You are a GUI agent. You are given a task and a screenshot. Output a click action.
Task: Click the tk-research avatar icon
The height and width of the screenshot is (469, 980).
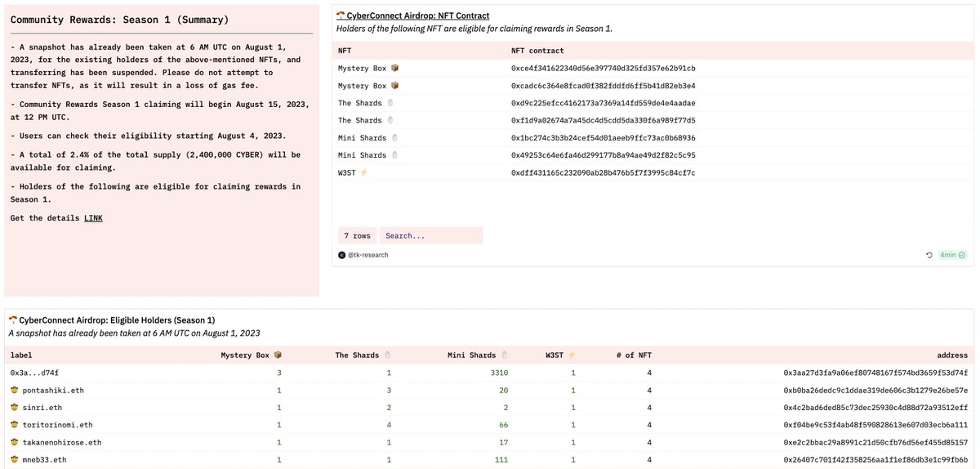click(x=341, y=255)
